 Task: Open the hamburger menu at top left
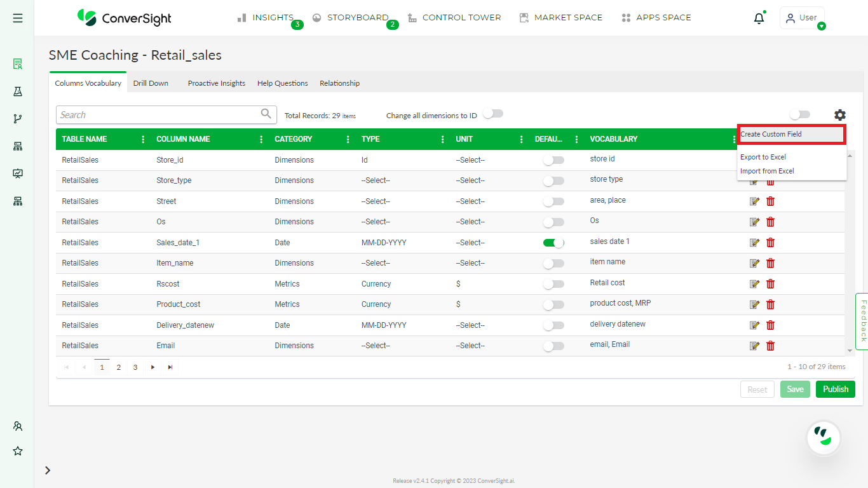point(17,17)
